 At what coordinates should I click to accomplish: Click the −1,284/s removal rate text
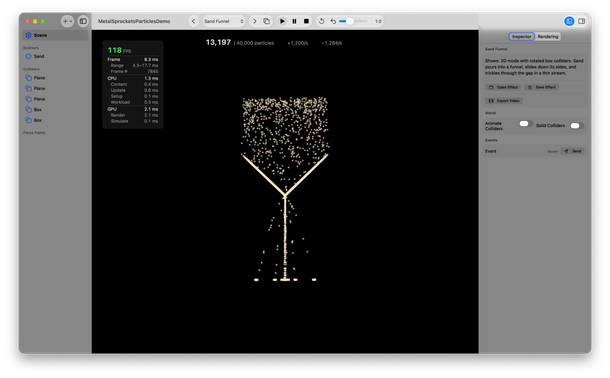(x=331, y=43)
